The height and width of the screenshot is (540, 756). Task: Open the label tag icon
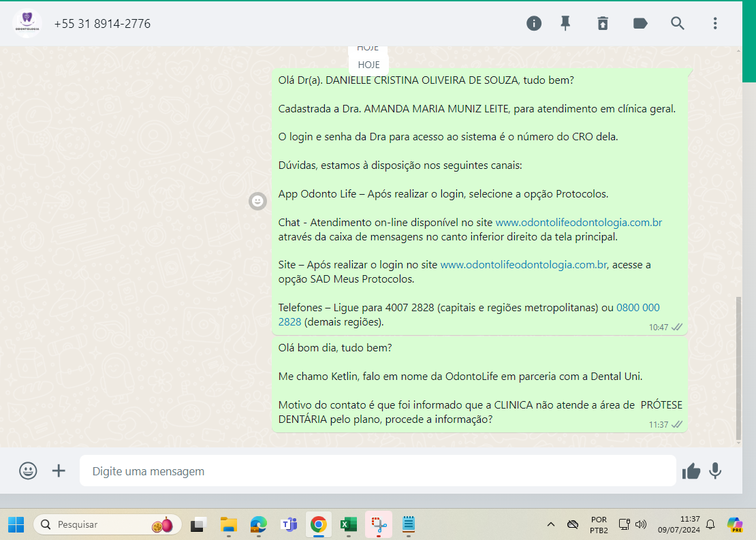coord(640,23)
